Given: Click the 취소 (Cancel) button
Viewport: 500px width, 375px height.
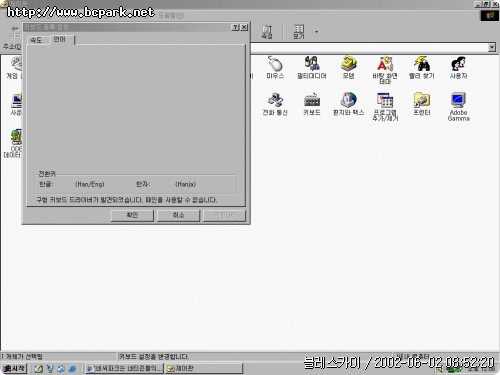Looking at the screenshot, I should coord(178,215).
